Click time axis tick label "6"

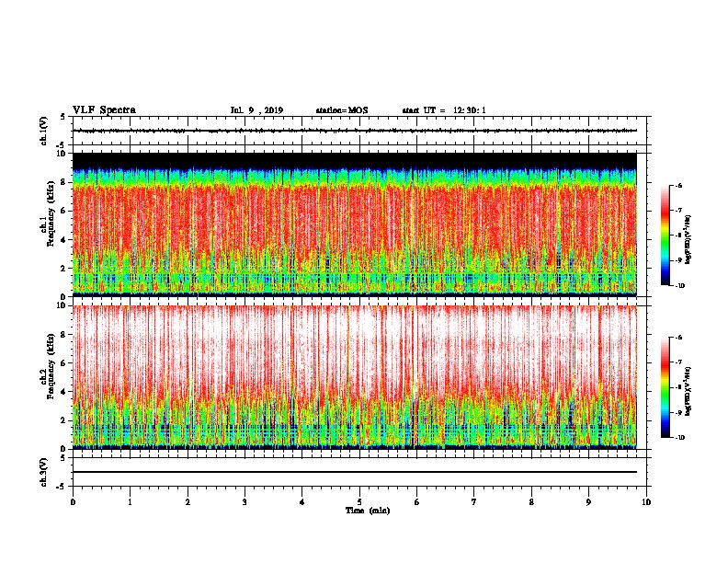(x=417, y=502)
